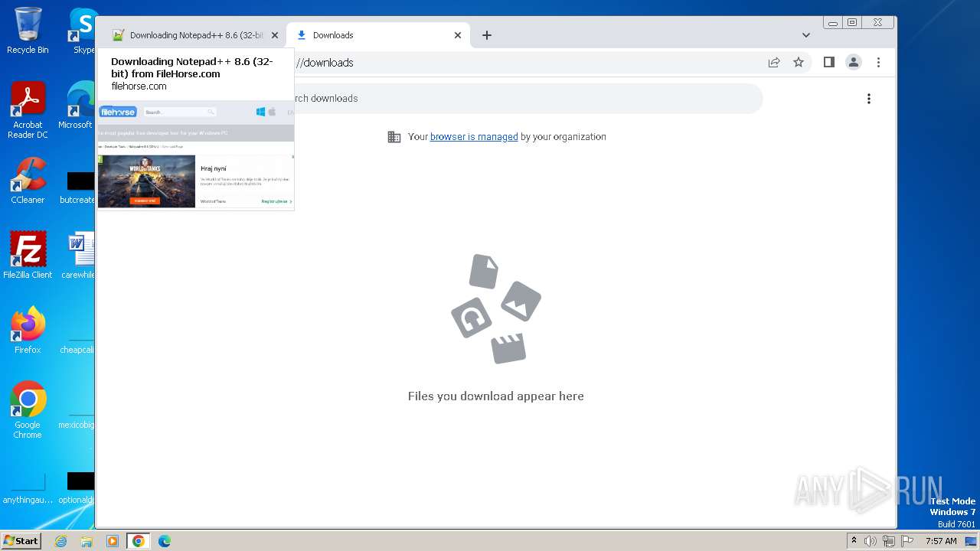
Task: Open a new browser tab
Action: pyautogui.click(x=487, y=35)
